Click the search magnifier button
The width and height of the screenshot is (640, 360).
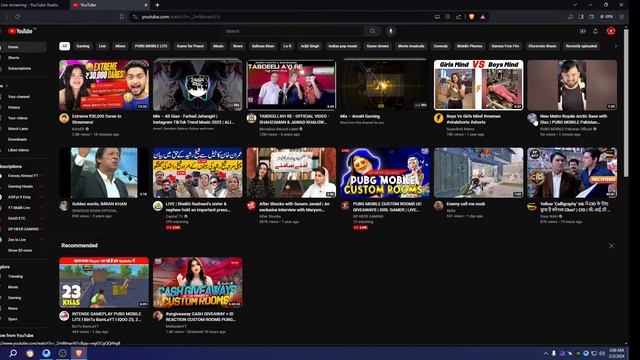(372, 31)
